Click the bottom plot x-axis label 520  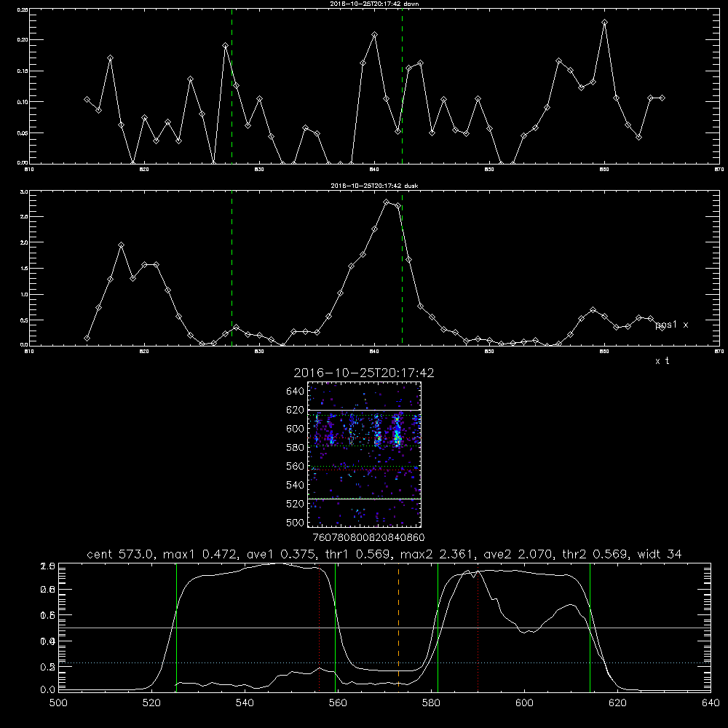[151, 703]
